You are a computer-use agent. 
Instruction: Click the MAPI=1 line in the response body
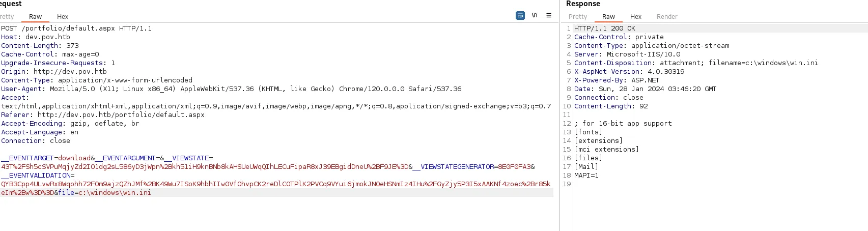tap(586, 176)
